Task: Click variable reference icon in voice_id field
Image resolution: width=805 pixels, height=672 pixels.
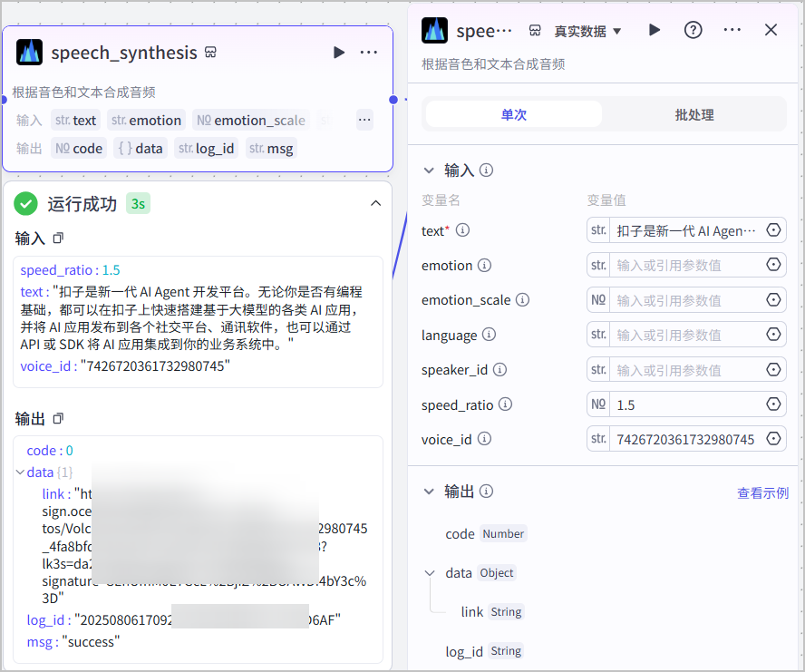Action: coord(773,439)
